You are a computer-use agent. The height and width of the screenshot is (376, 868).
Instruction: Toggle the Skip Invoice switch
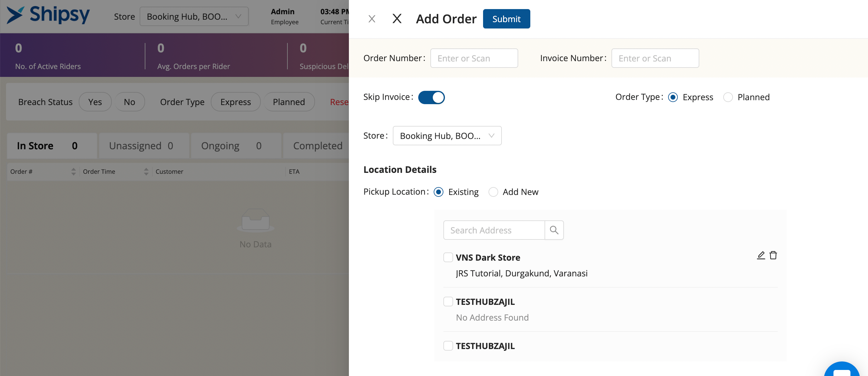tap(431, 97)
